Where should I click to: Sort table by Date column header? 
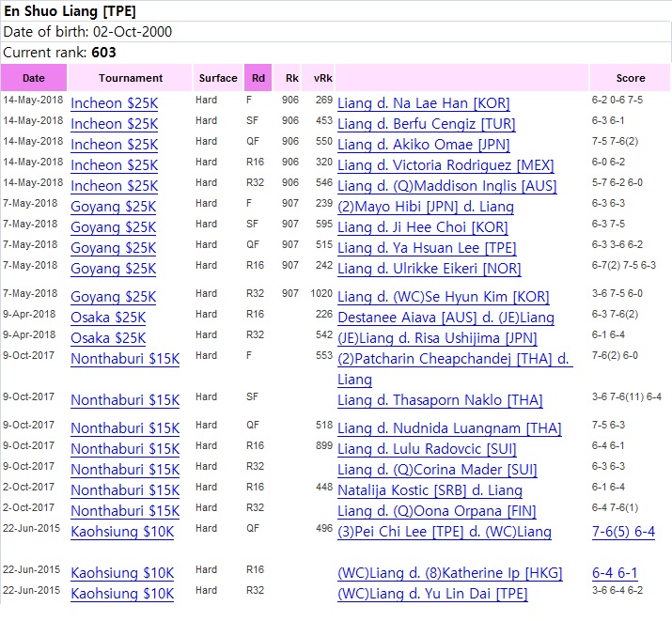(x=34, y=78)
